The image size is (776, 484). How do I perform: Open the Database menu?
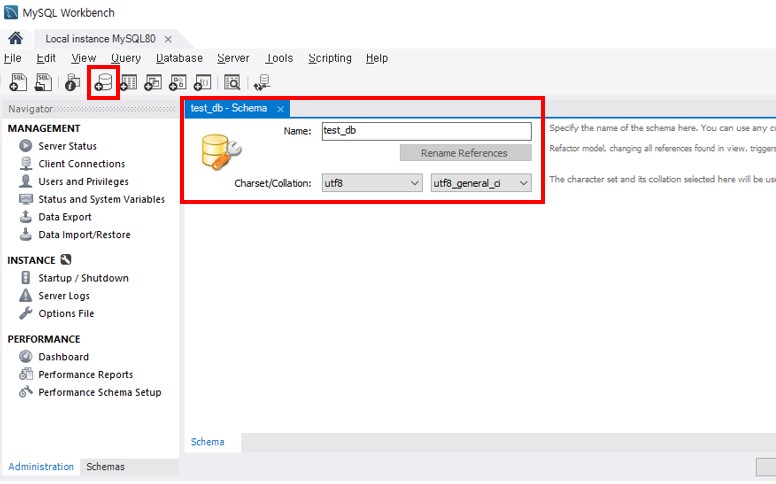pyautogui.click(x=179, y=58)
